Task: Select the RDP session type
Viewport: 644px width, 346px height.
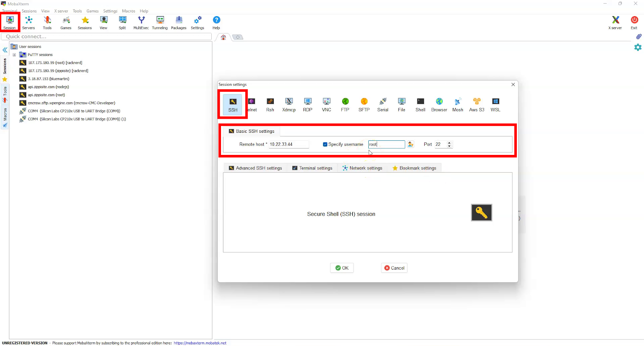Action: [x=308, y=105]
